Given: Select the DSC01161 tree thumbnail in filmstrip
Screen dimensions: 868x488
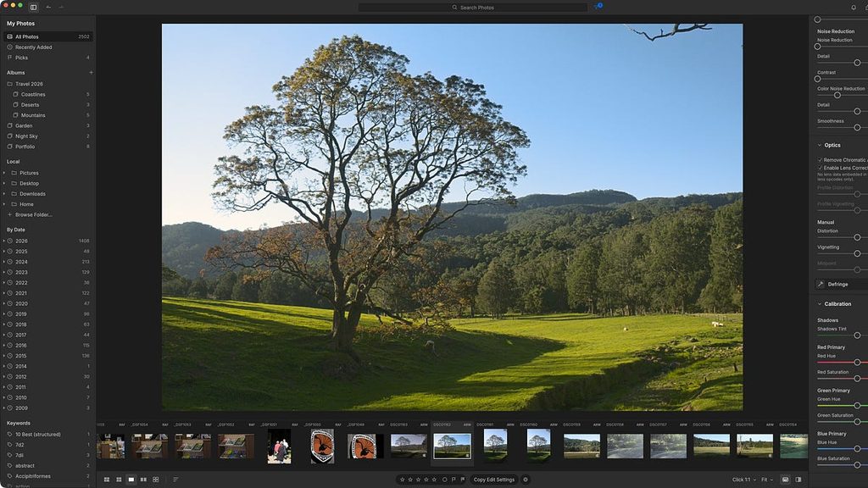Looking at the screenshot, I should [x=495, y=446].
